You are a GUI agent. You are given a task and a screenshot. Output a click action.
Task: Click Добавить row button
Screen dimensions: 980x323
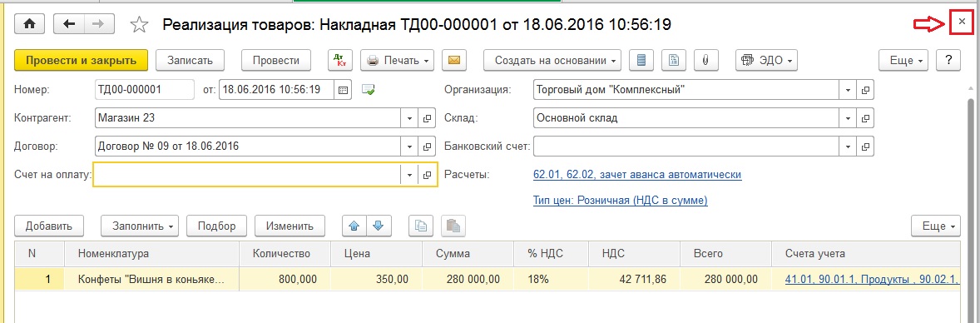pos(49,226)
